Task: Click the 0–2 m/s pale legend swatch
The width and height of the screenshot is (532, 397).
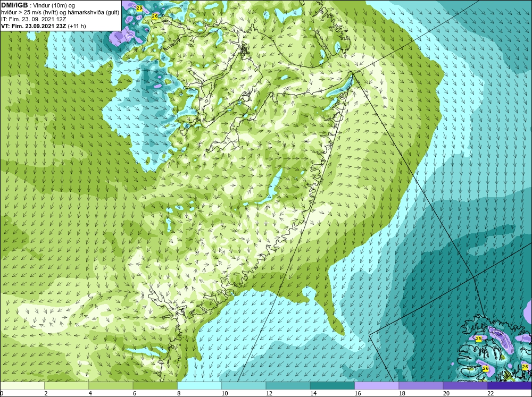Action: 22,386
